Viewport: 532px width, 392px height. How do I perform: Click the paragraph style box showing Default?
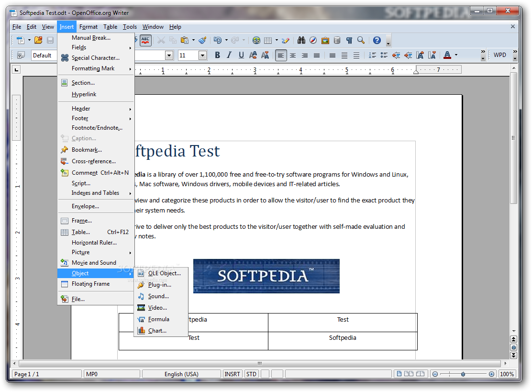pyautogui.click(x=44, y=56)
